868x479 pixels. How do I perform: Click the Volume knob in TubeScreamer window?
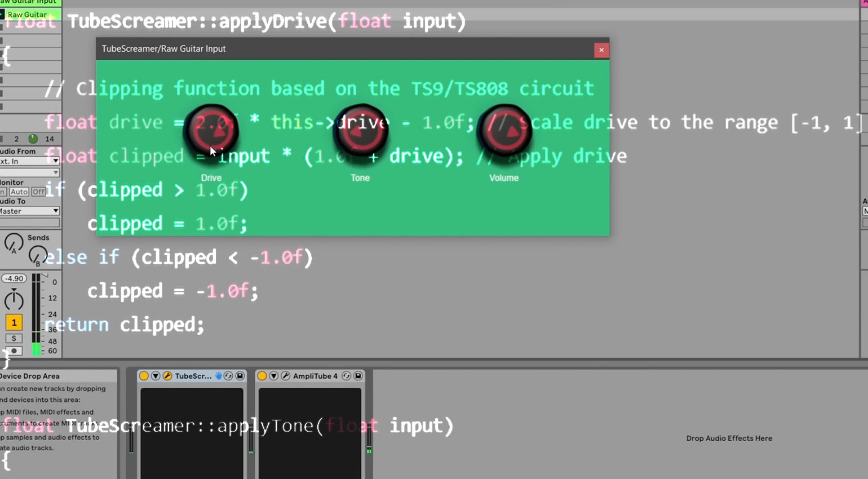(504, 131)
